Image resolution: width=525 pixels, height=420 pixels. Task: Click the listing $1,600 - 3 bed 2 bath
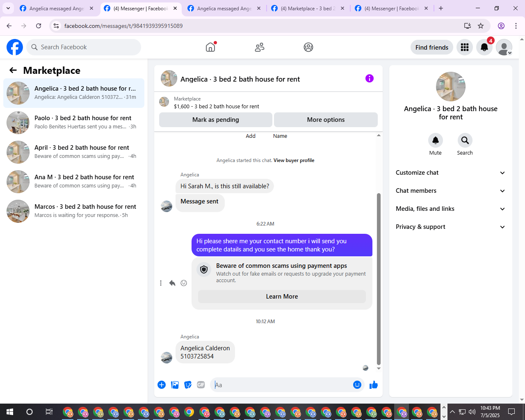click(x=217, y=106)
